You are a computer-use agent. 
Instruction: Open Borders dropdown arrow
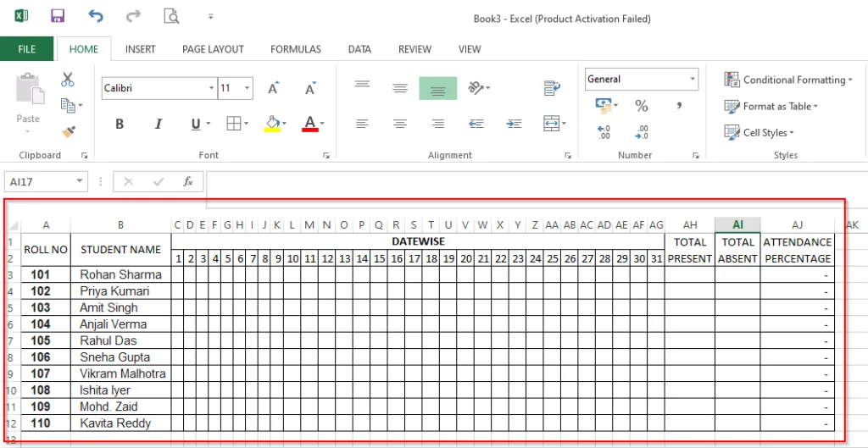point(247,124)
